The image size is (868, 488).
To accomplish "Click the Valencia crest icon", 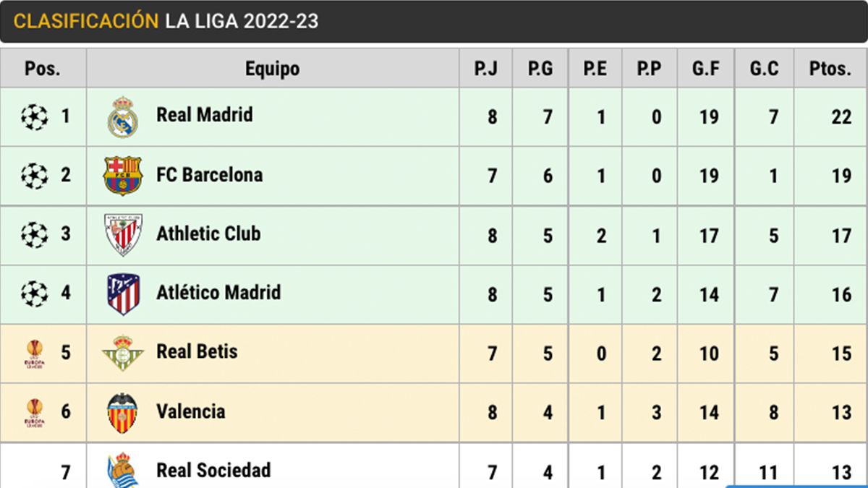I will coord(123,413).
